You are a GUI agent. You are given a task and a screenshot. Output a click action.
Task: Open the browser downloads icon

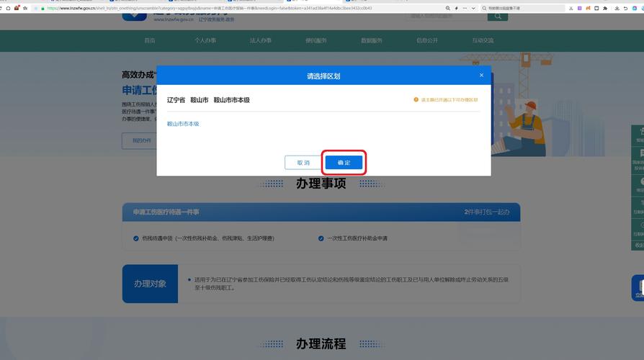tap(617, 8)
